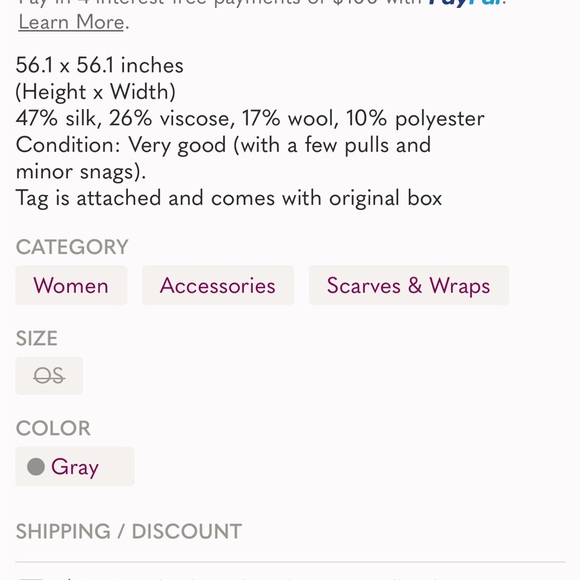Click the PayPal logo at top

tap(465, 3)
